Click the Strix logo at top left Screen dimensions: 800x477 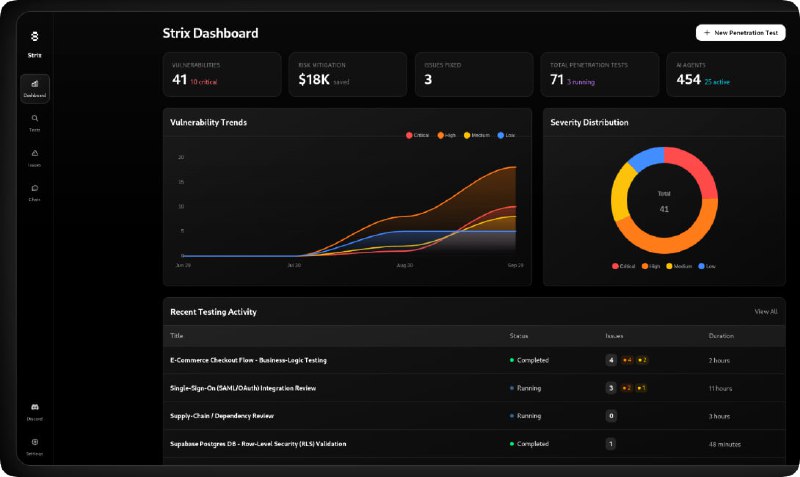click(x=35, y=36)
